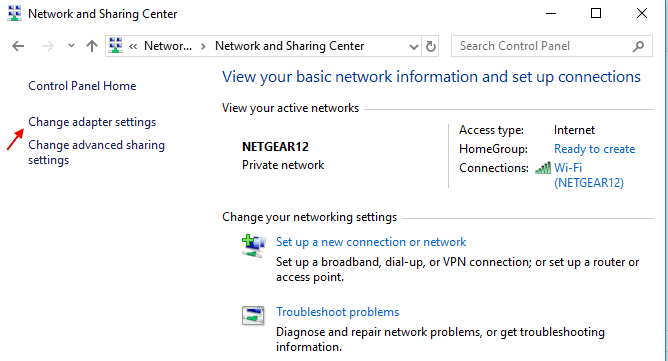Open the Wi-Fi (NETGEAR12) connection link
Viewport: 668px width, 361px height.
589,175
